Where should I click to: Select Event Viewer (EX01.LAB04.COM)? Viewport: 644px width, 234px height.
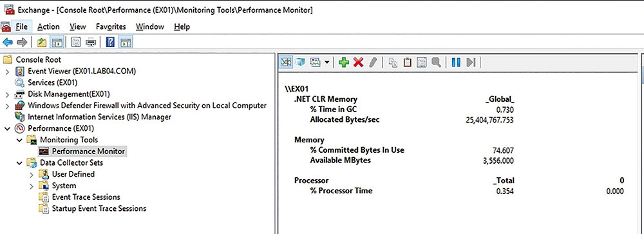(x=82, y=71)
